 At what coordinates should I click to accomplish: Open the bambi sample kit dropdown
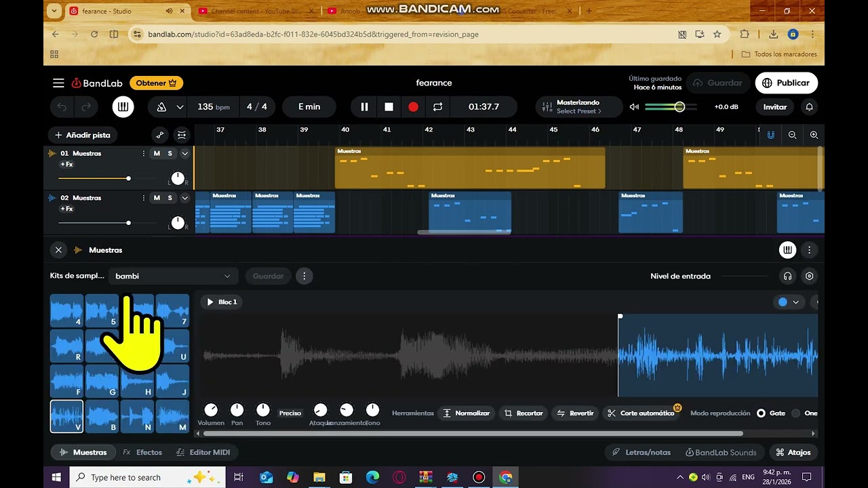173,276
